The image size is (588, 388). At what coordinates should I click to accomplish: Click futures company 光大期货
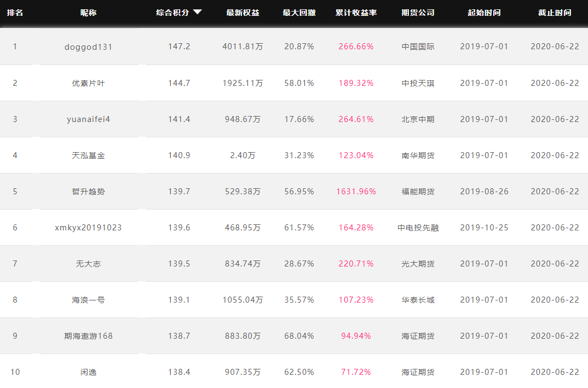tap(418, 264)
